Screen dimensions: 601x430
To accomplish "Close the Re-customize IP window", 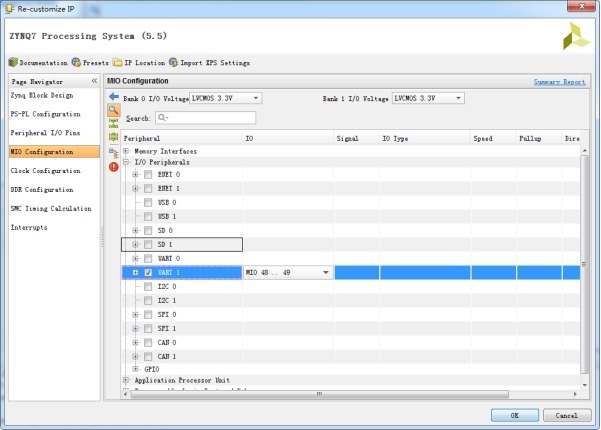I will [x=581, y=6].
